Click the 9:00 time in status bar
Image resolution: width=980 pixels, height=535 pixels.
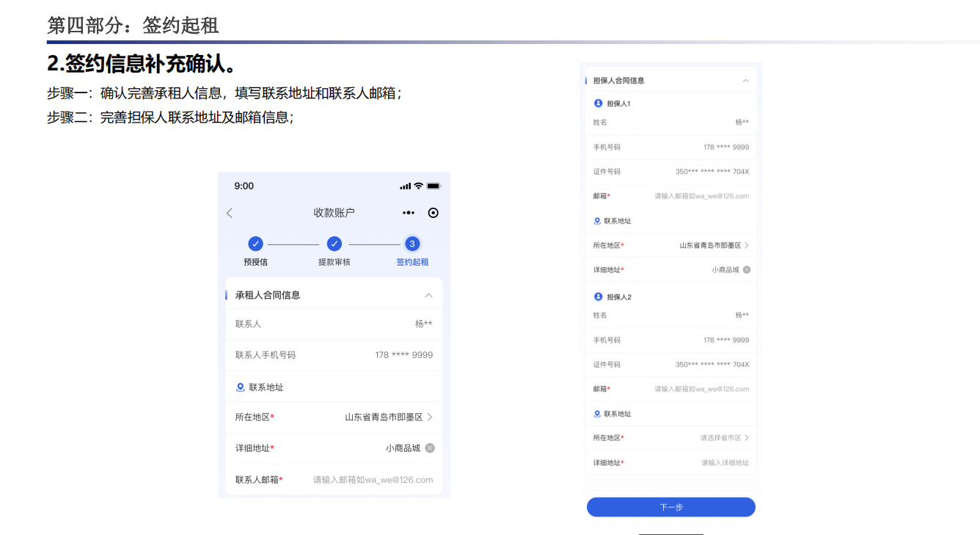coord(244,186)
